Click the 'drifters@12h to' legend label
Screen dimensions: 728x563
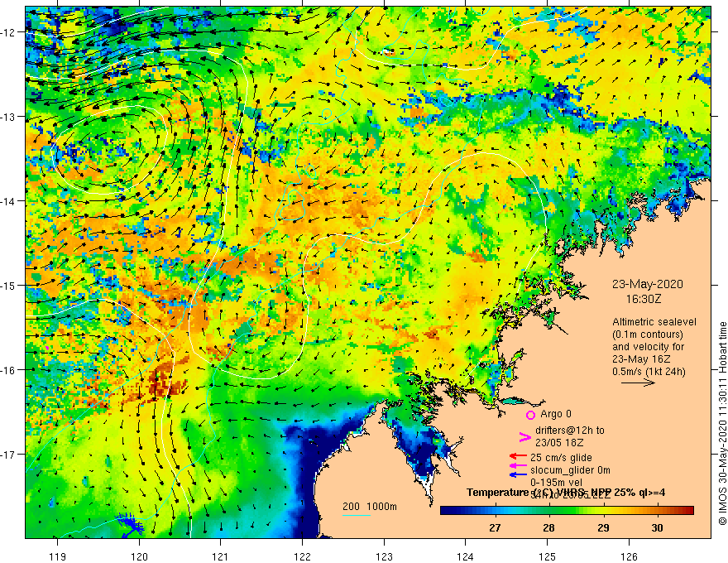pyautogui.click(x=570, y=431)
